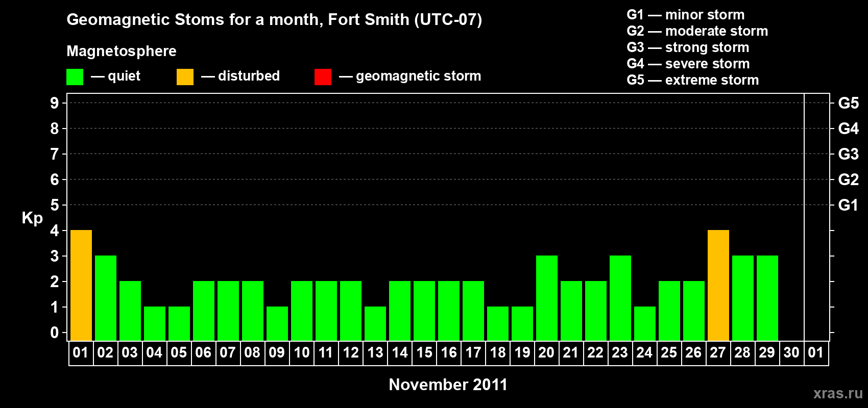Click the red geomagnetic storm legend swatch
The width and height of the screenshot is (868, 408).
[x=323, y=77]
